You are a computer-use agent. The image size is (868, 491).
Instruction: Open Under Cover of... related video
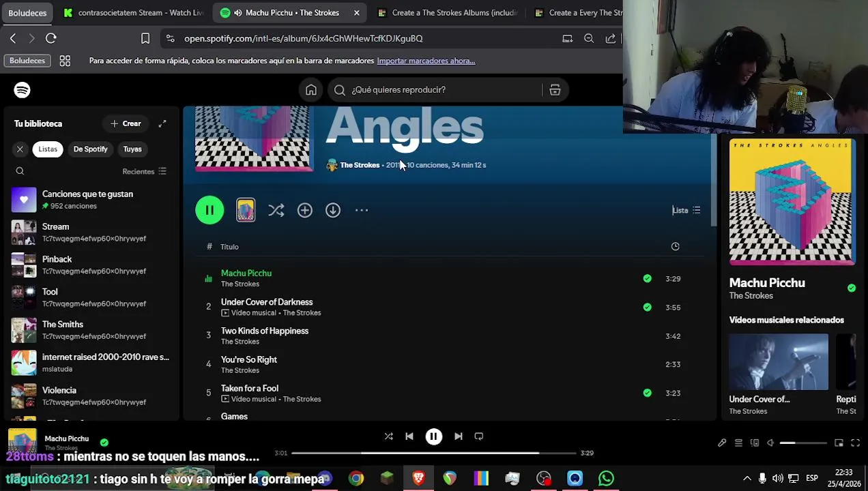(x=779, y=374)
